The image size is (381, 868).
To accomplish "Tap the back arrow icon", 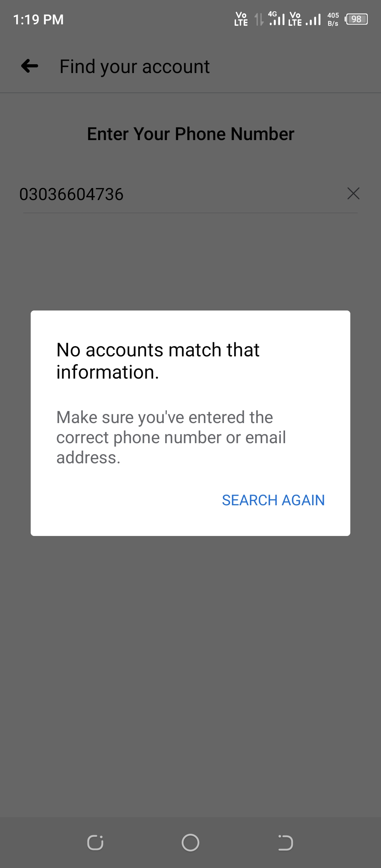I will (x=30, y=66).
